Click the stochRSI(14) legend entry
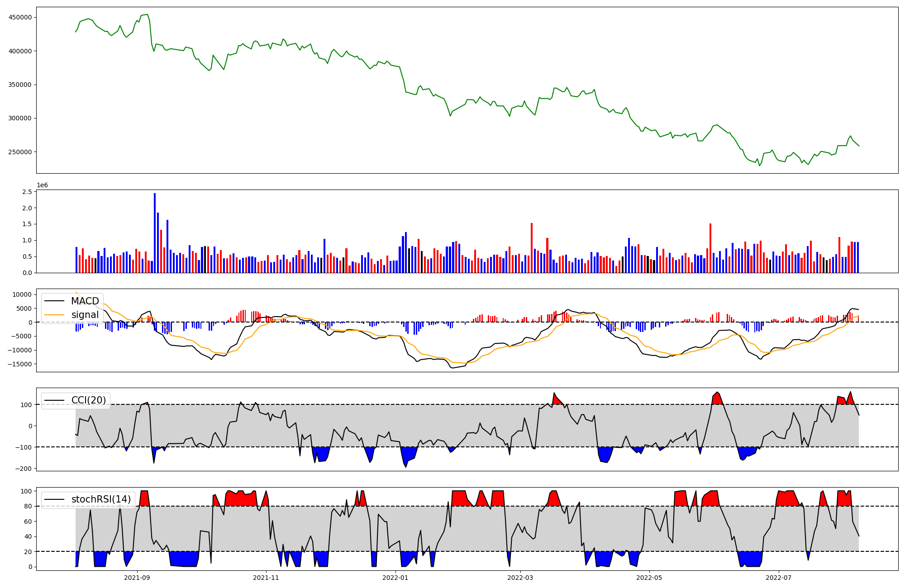The width and height of the screenshot is (905, 588). (x=101, y=499)
